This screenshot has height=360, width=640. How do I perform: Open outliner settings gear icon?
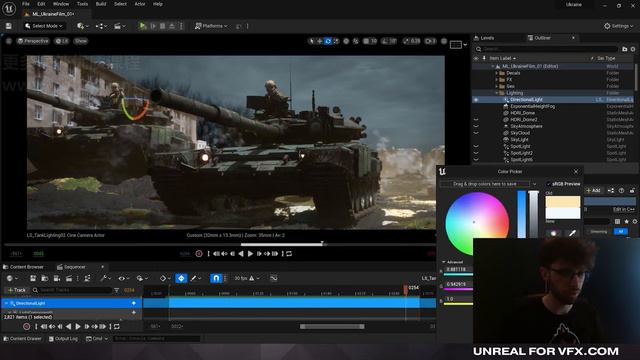(x=633, y=49)
